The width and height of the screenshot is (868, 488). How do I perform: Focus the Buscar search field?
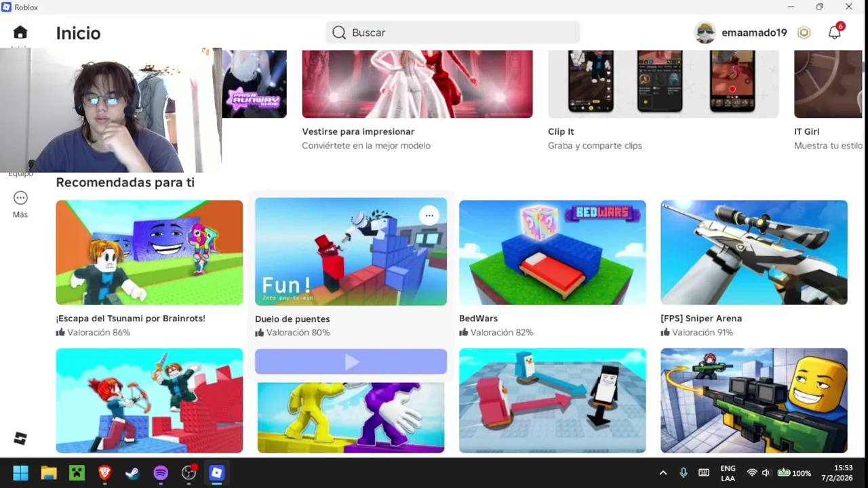point(453,33)
